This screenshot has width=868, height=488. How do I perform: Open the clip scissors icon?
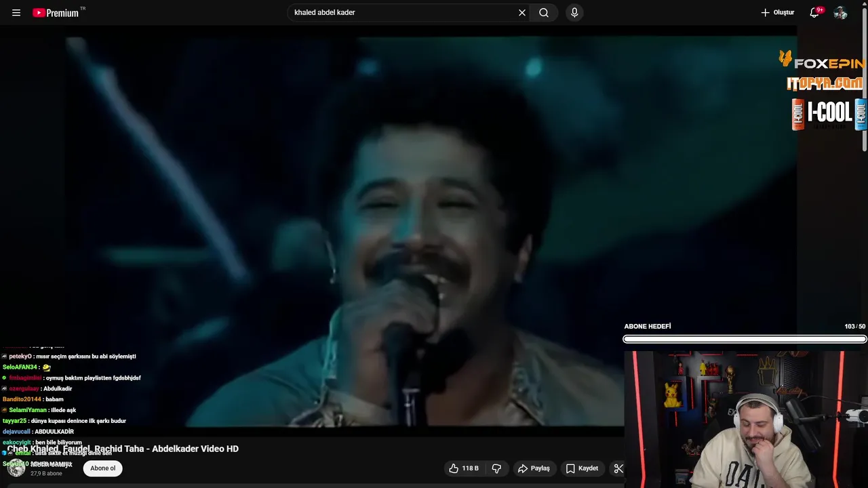coord(618,468)
